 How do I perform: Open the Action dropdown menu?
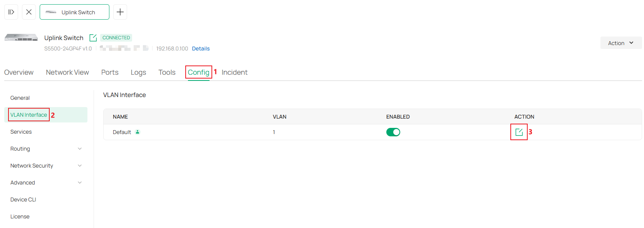(x=621, y=43)
